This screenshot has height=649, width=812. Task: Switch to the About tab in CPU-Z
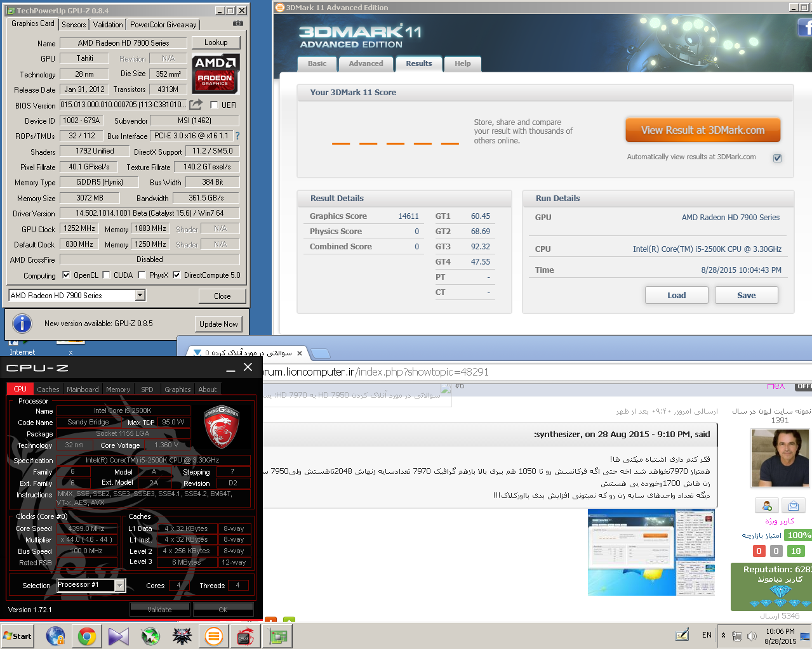tap(208, 390)
